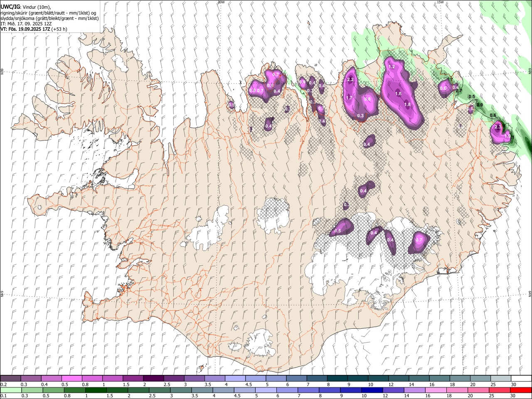This screenshot has width=532, height=399.
Task: Pick the 6 swatch in the upper scale
Action: (x=297, y=378)
